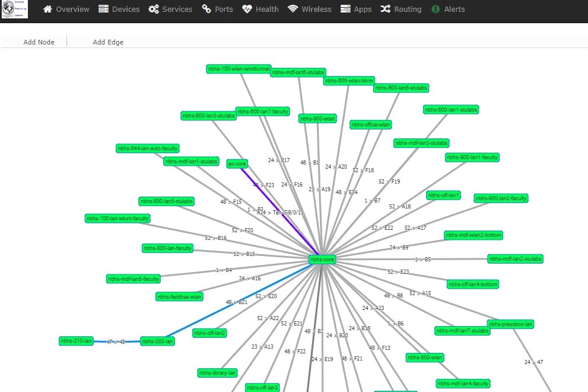
Task: Open the Routing menu
Action: click(x=401, y=9)
